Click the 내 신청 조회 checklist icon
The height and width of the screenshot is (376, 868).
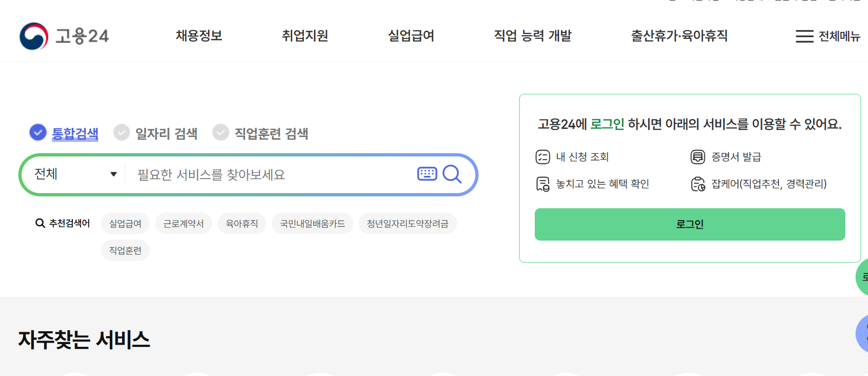pos(542,157)
